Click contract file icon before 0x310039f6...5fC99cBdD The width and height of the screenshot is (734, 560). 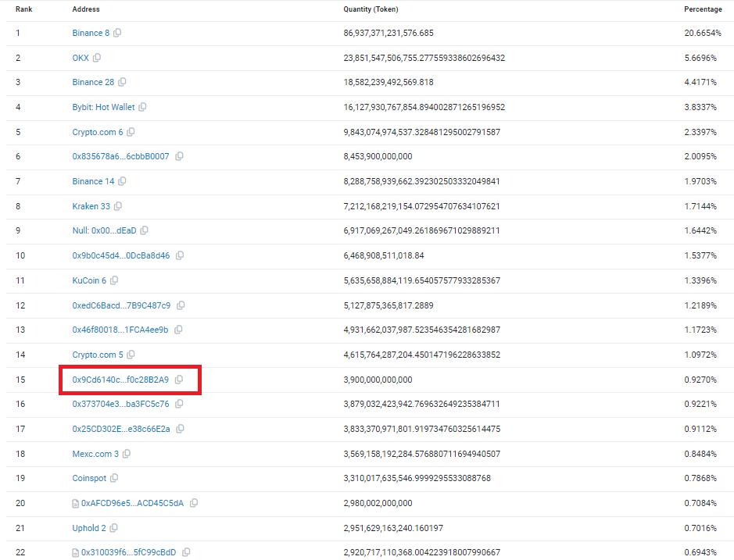pos(75,552)
